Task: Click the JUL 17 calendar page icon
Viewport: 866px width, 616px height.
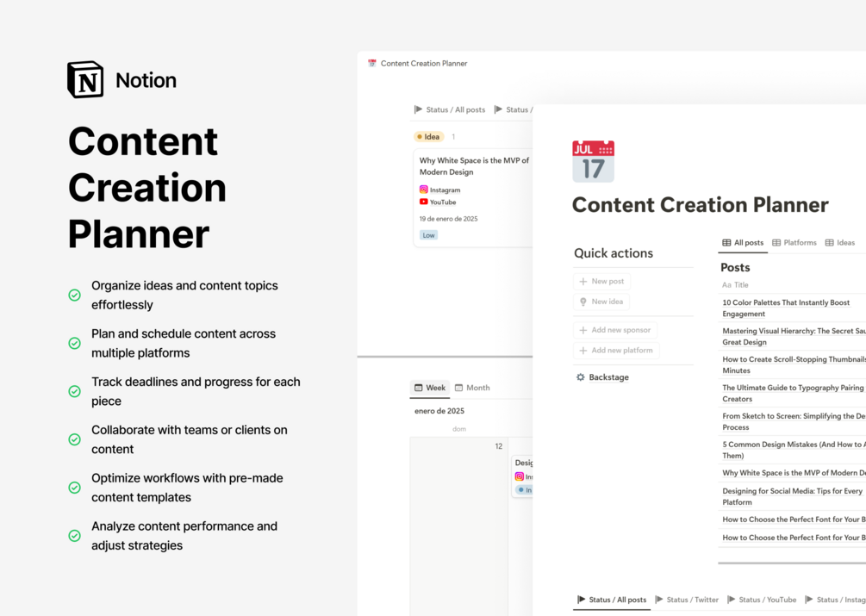Action: click(592, 160)
